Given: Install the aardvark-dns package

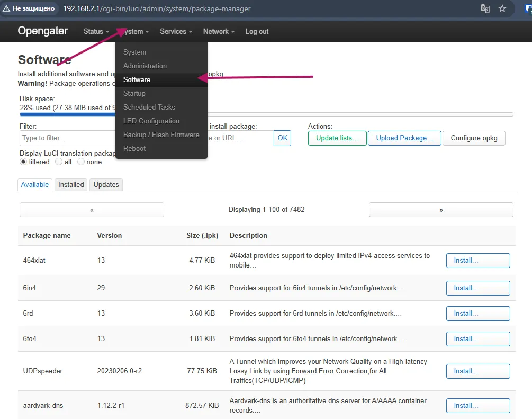Looking at the screenshot, I should [x=478, y=405].
